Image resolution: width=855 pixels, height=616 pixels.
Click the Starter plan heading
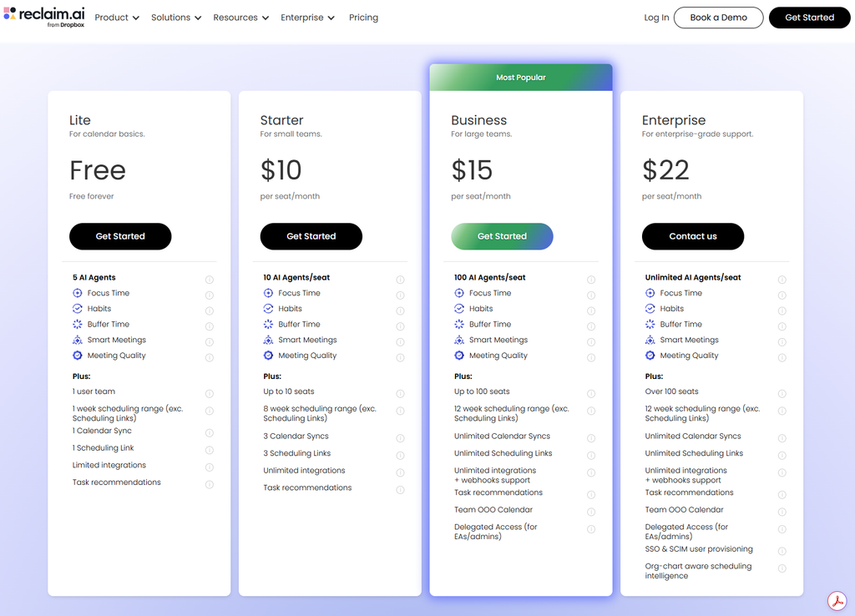pos(282,120)
